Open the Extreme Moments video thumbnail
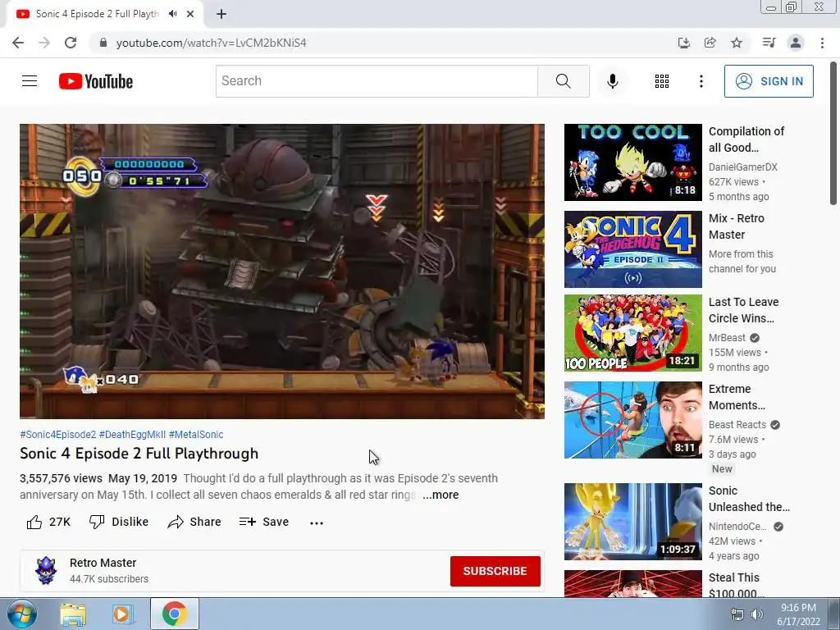 [632, 420]
